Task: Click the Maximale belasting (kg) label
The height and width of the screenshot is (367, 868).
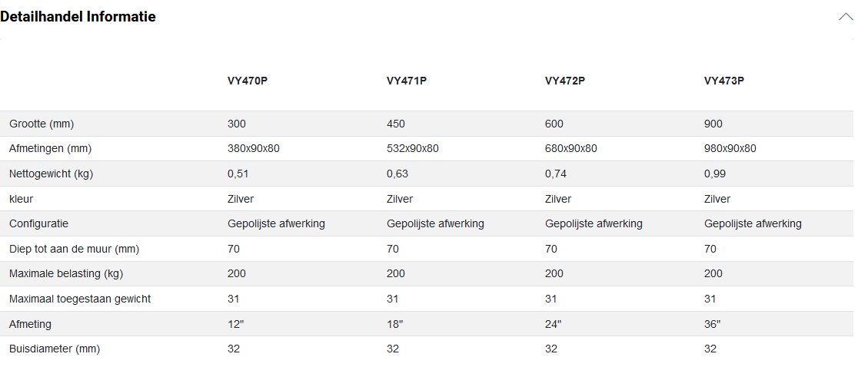Action: [66, 273]
